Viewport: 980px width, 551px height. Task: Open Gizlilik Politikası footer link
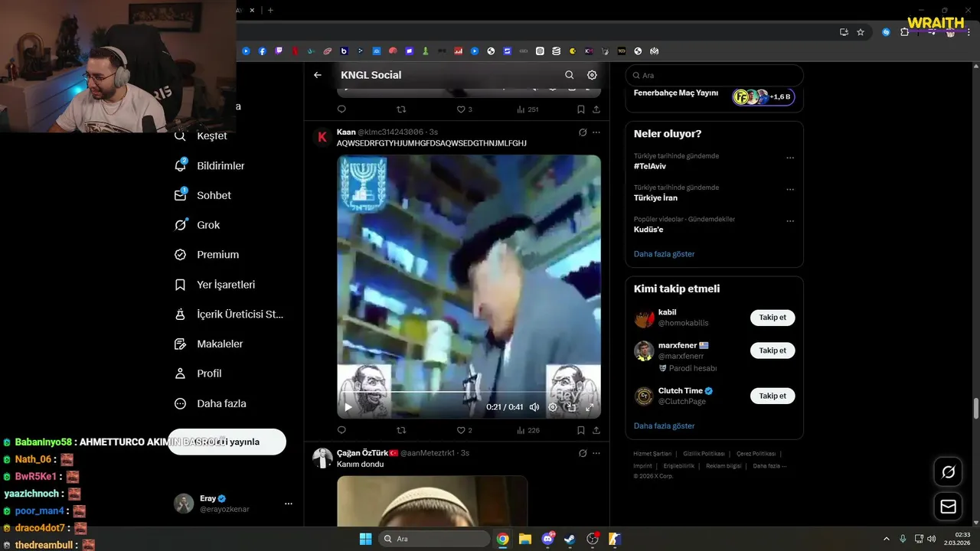[703, 454]
